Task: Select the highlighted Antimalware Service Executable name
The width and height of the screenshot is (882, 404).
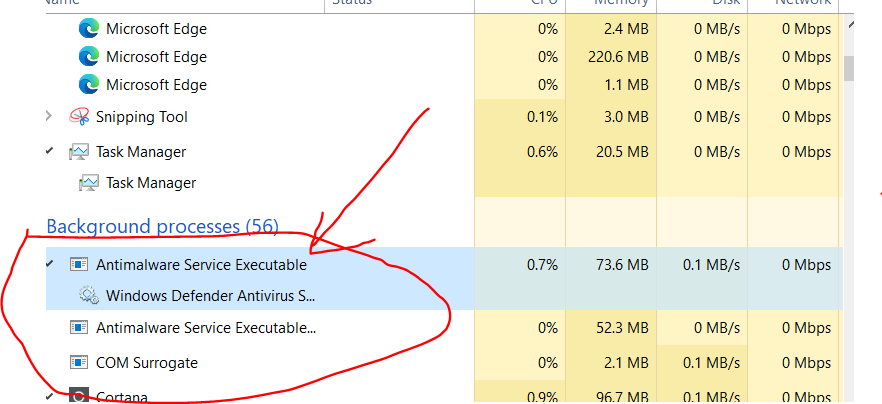Action: click(201, 264)
